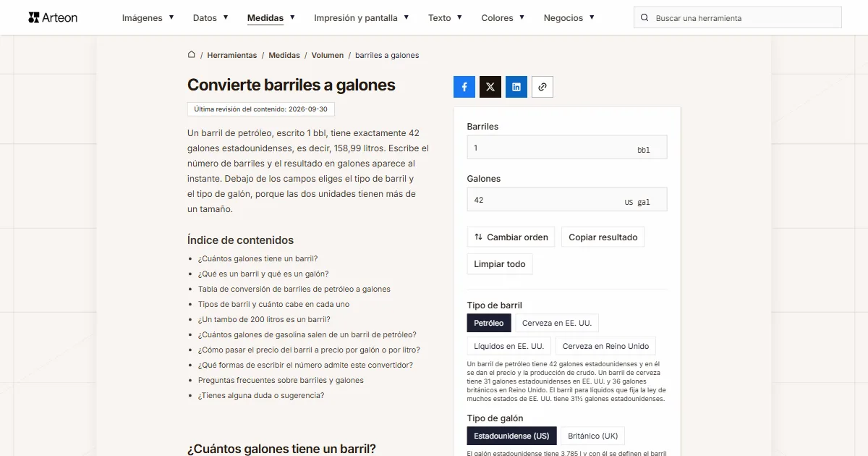
Task: Jump to ¿Cuántos galones tiene un barril?
Action: (258, 258)
